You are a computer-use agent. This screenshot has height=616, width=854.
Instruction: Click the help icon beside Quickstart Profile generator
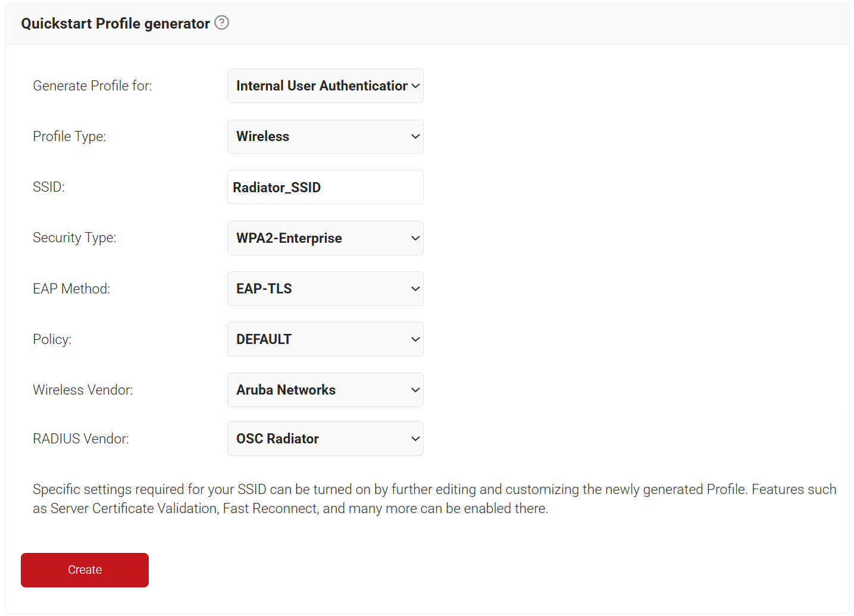pos(221,23)
